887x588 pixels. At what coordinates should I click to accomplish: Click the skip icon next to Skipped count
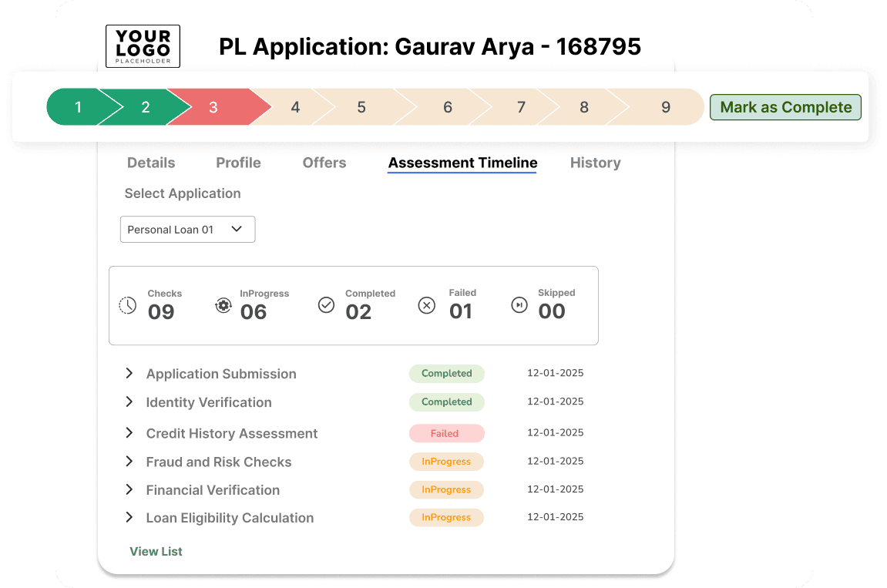pyautogui.click(x=521, y=305)
